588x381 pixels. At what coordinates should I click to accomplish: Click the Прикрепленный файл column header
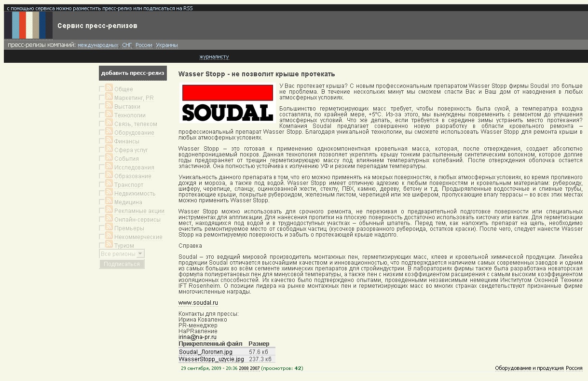tap(210, 344)
